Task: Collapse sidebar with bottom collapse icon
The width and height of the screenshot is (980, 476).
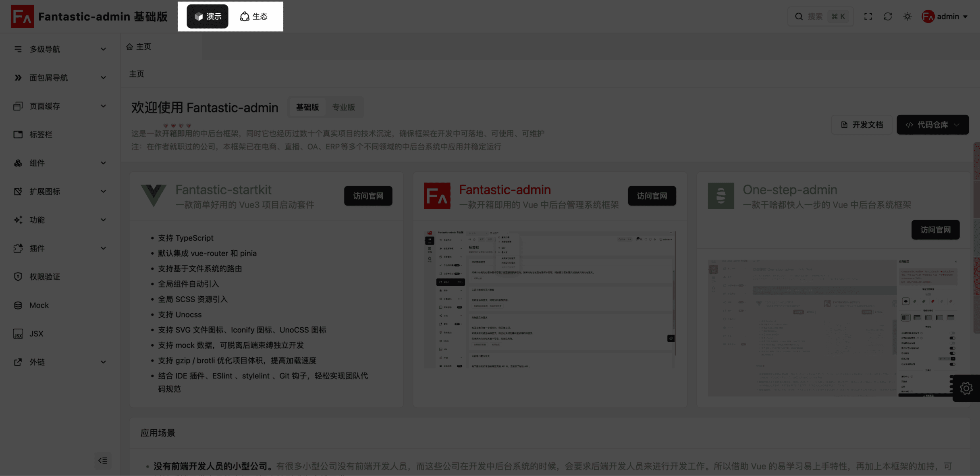Action: point(103,460)
